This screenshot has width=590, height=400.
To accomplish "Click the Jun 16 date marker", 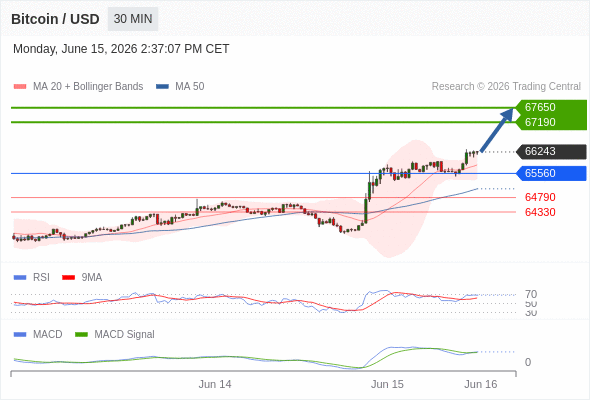I will point(481,384).
